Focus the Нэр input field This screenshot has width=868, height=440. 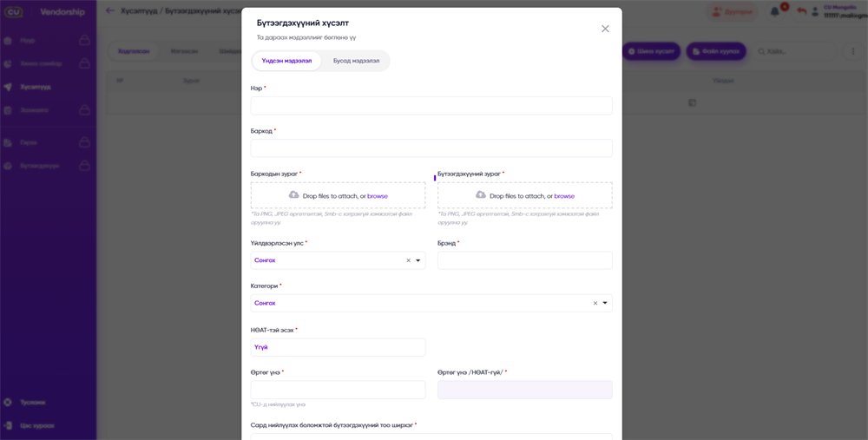pos(431,106)
